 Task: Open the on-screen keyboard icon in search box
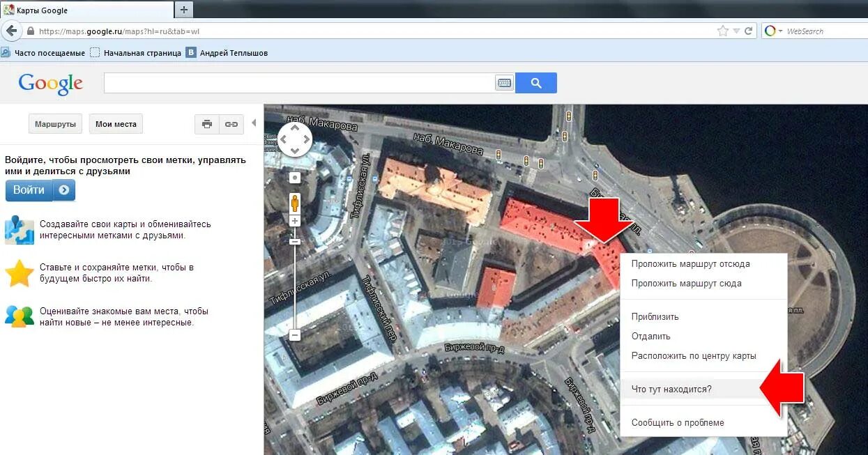[x=504, y=83]
